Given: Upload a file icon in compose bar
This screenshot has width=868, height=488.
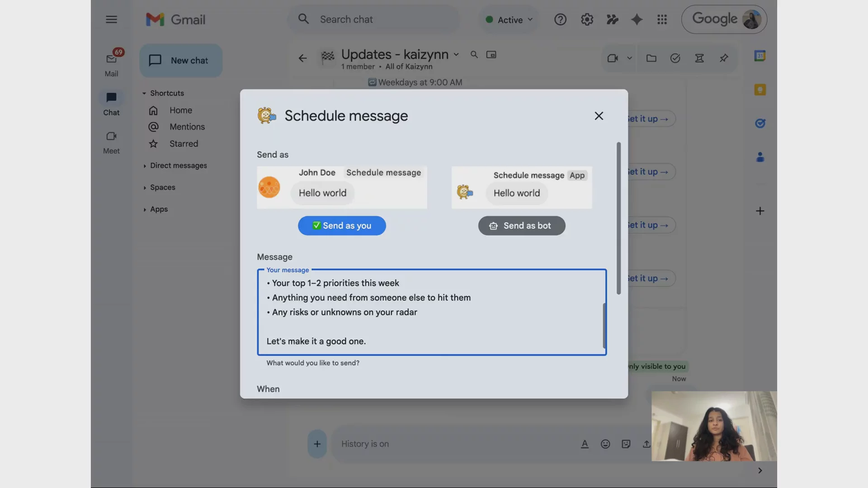Looking at the screenshot, I should pyautogui.click(x=646, y=444).
